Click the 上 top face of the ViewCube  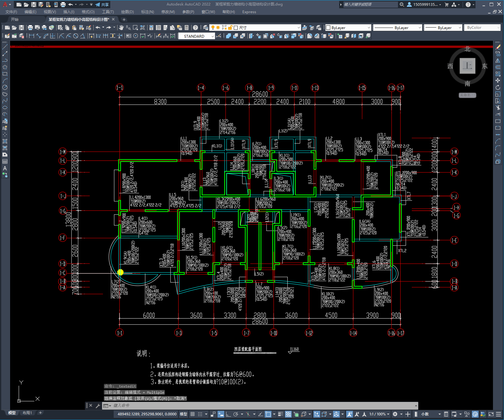coord(467,66)
